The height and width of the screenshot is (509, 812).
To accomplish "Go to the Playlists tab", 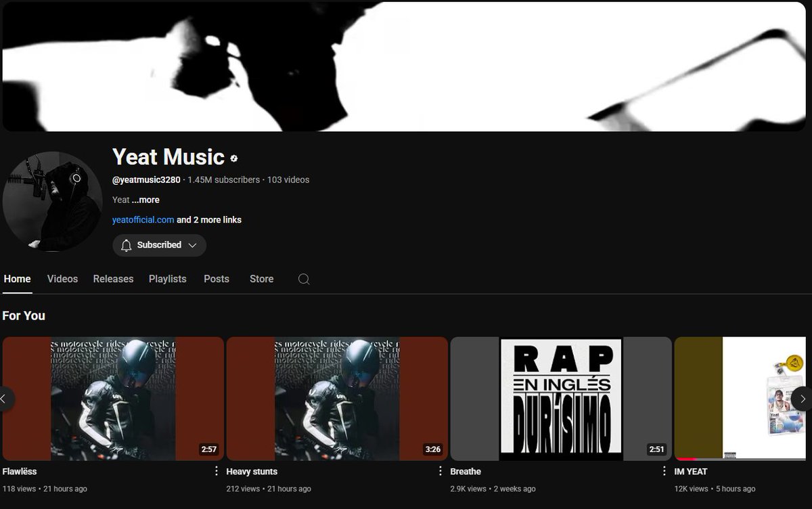I will pos(167,279).
